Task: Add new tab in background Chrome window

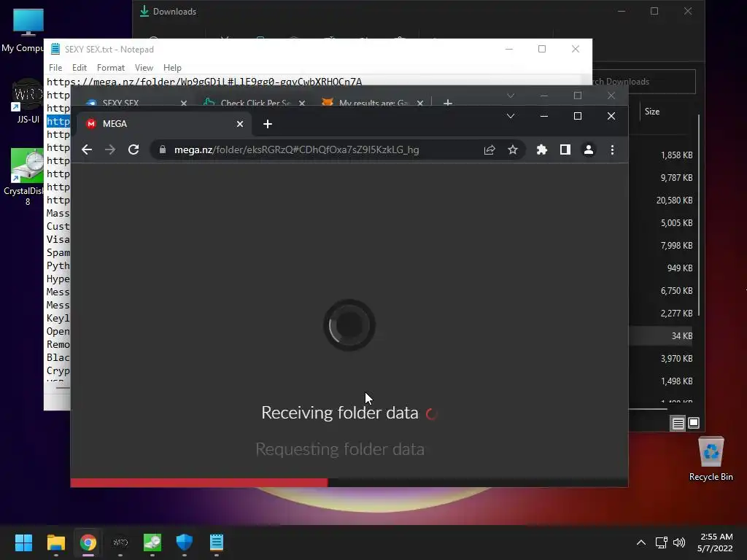Action: [448, 102]
